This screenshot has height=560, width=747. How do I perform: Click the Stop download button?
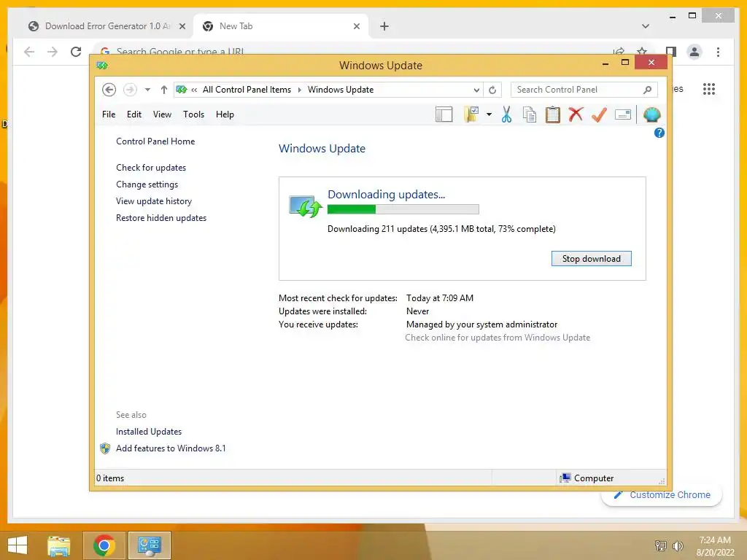[x=591, y=259]
